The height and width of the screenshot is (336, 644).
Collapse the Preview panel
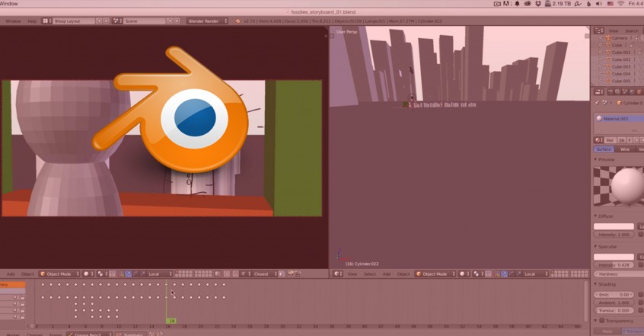pos(605,159)
